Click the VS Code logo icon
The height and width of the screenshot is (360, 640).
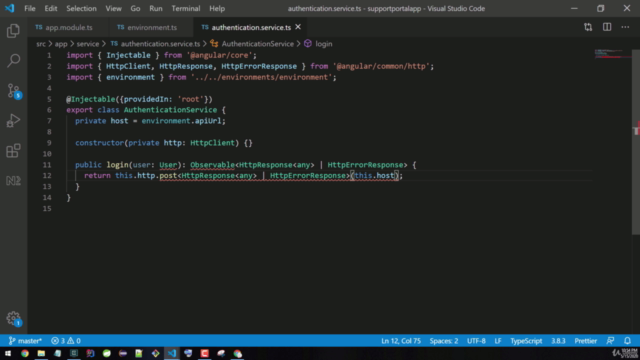point(9,8)
